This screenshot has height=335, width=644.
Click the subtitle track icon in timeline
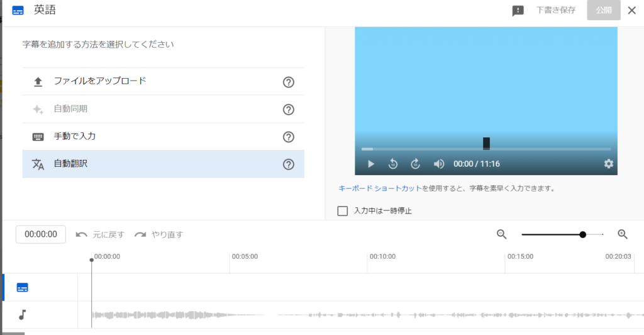[23, 288]
